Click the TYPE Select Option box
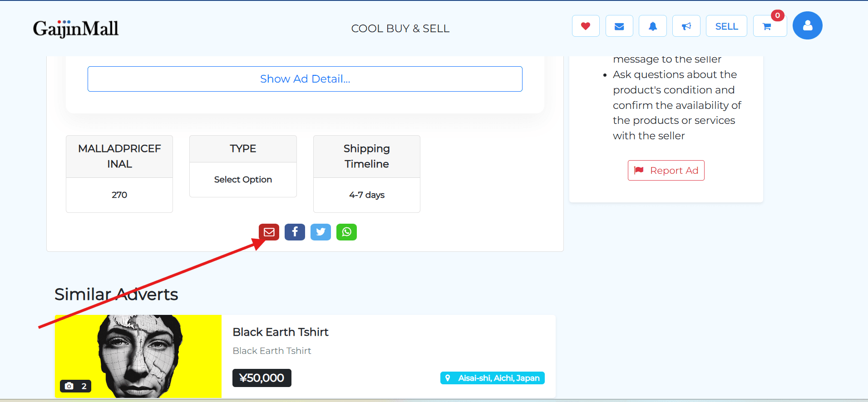Screen dimensions: 868x402 point(243,180)
